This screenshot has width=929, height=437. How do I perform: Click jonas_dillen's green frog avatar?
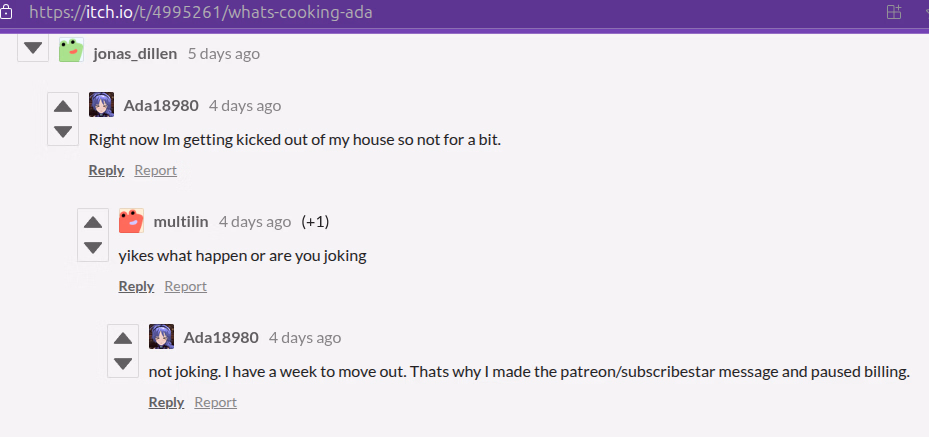click(x=71, y=51)
